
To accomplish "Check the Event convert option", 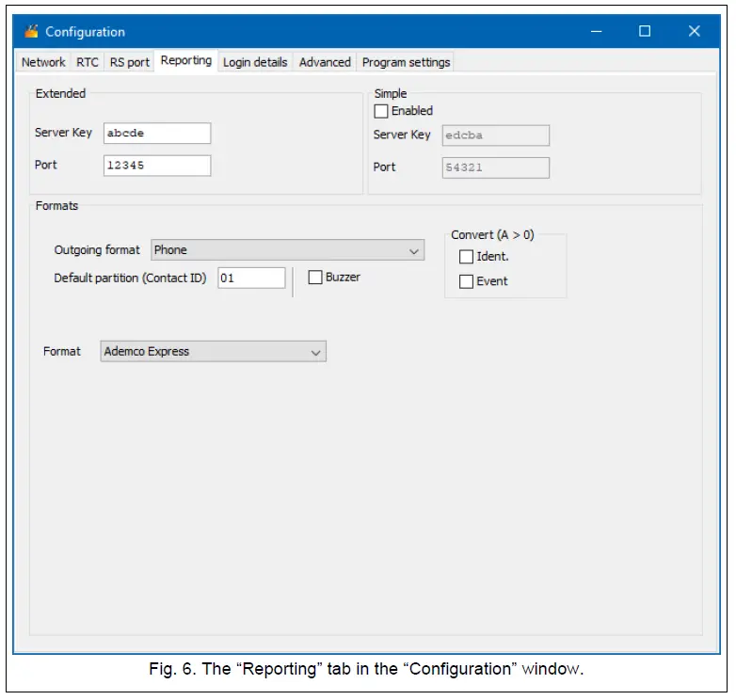I will pyautogui.click(x=466, y=282).
